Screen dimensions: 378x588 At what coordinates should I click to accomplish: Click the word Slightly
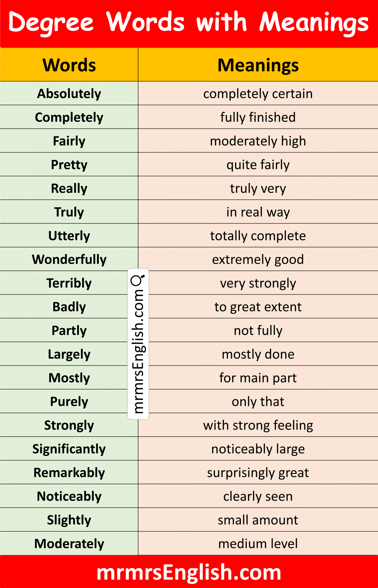click(69, 520)
